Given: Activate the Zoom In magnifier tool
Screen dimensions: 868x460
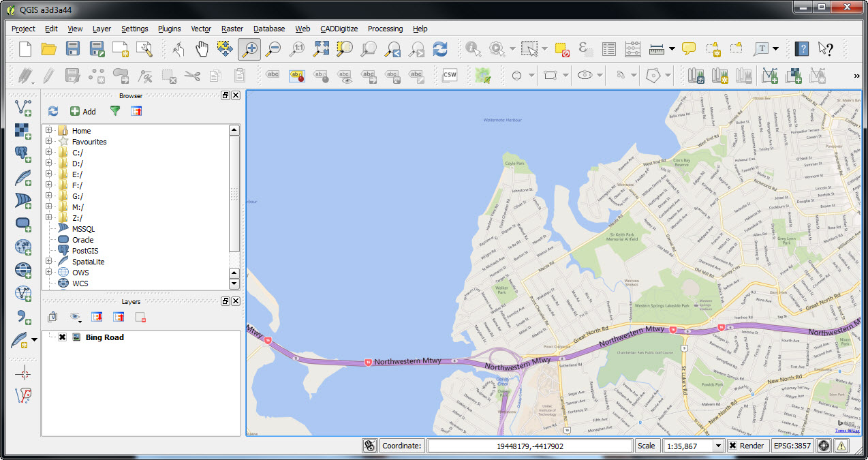Looking at the screenshot, I should pos(249,48).
